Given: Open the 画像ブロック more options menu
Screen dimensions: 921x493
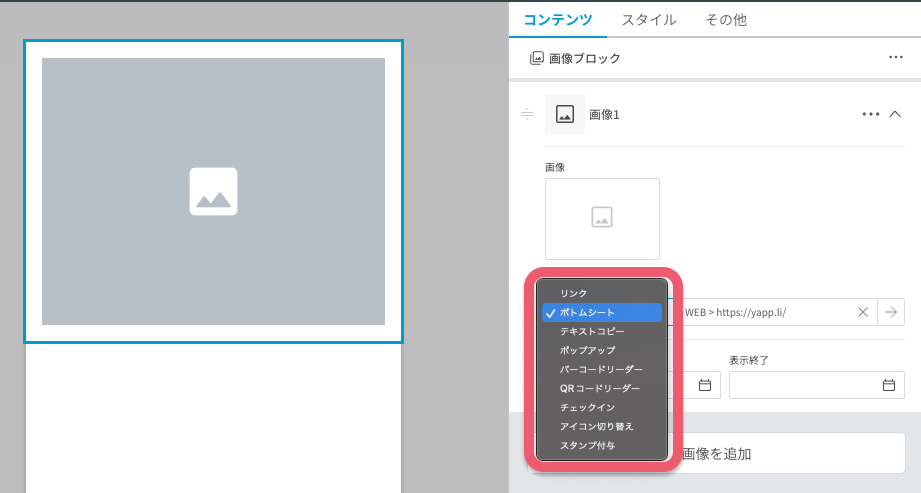Looking at the screenshot, I should tap(895, 58).
